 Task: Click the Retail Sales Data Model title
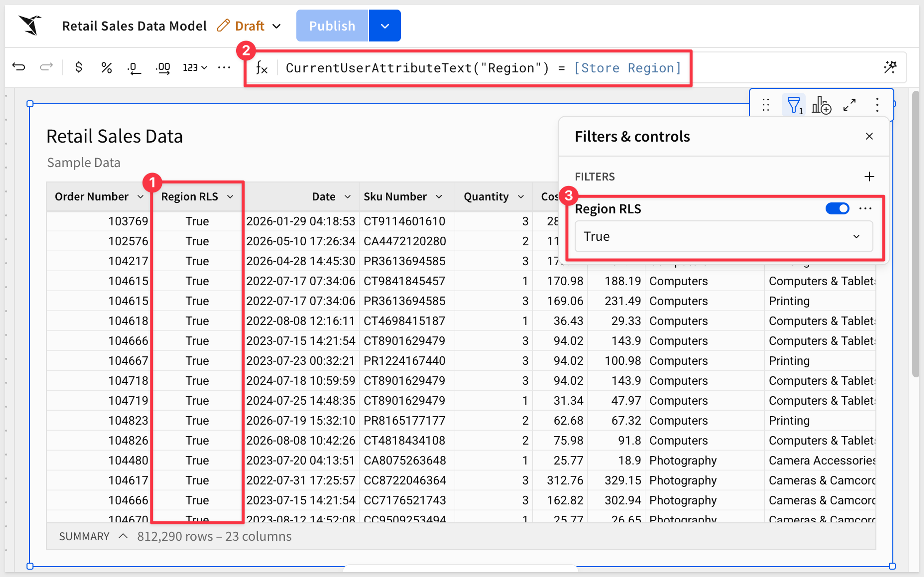coord(134,26)
